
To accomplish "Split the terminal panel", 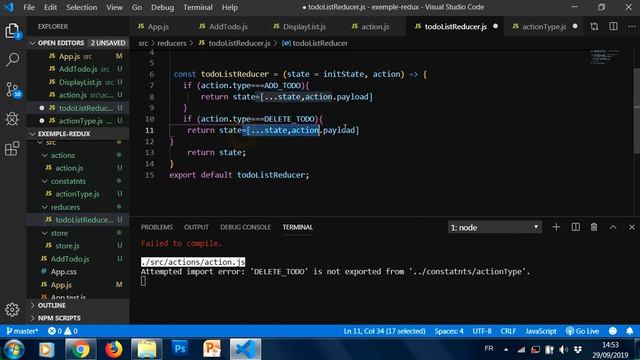I will coord(576,227).
